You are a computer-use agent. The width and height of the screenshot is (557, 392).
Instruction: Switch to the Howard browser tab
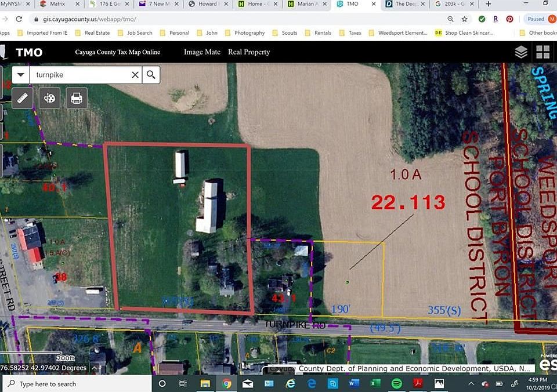pos(208,4)
